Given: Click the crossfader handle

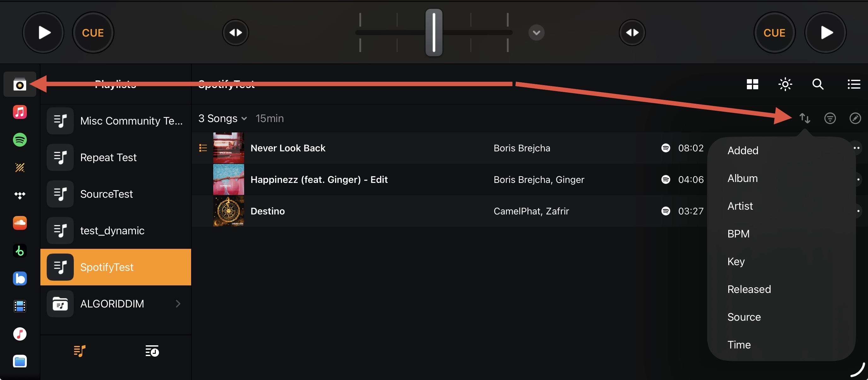Looking at the screenshot, I should [x=434, y=33].
